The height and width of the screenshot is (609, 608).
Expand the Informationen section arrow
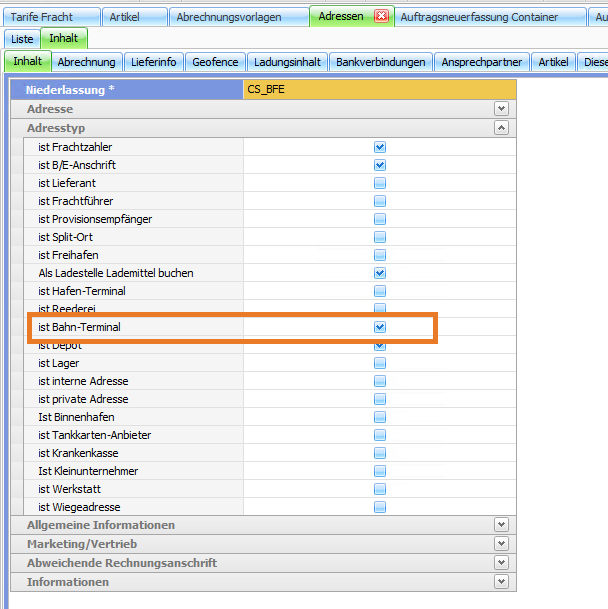click(x=501, y=582)
